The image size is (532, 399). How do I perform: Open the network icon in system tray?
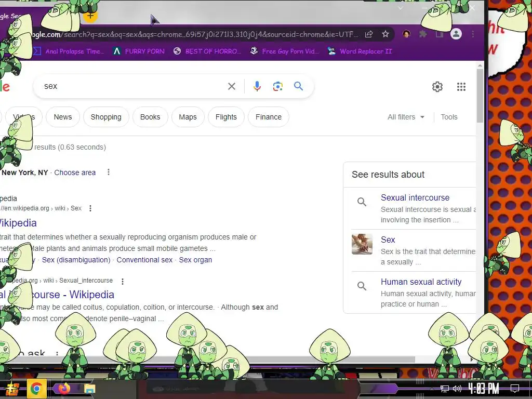pyautogui.click(x=445, y=389)
